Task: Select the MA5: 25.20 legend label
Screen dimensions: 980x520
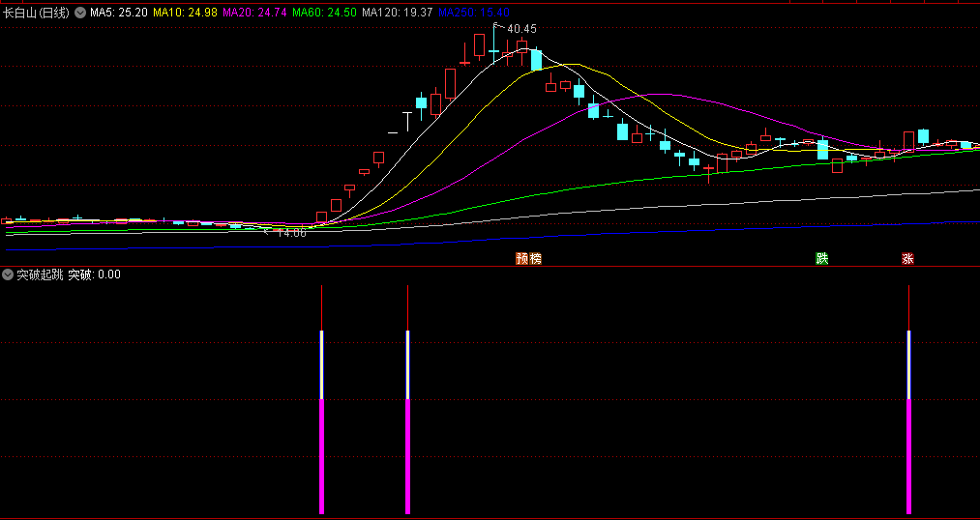Action: point(119,13)
